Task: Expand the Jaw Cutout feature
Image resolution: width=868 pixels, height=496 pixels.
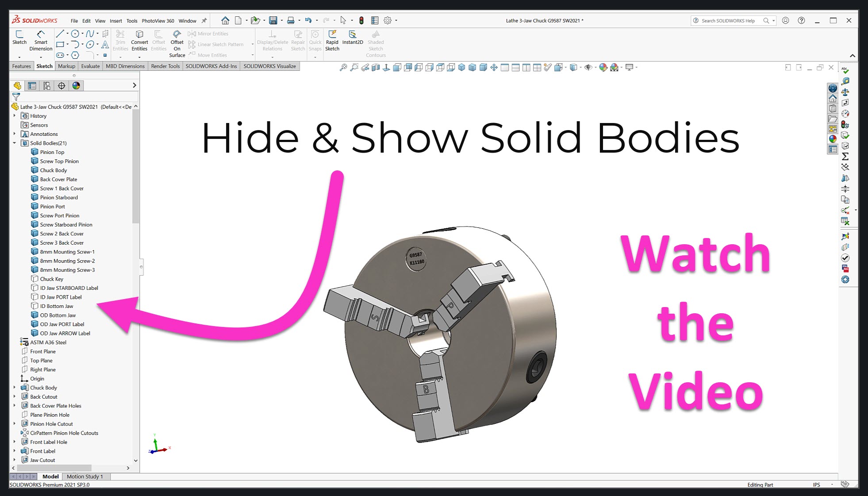Action: point(15,460)
